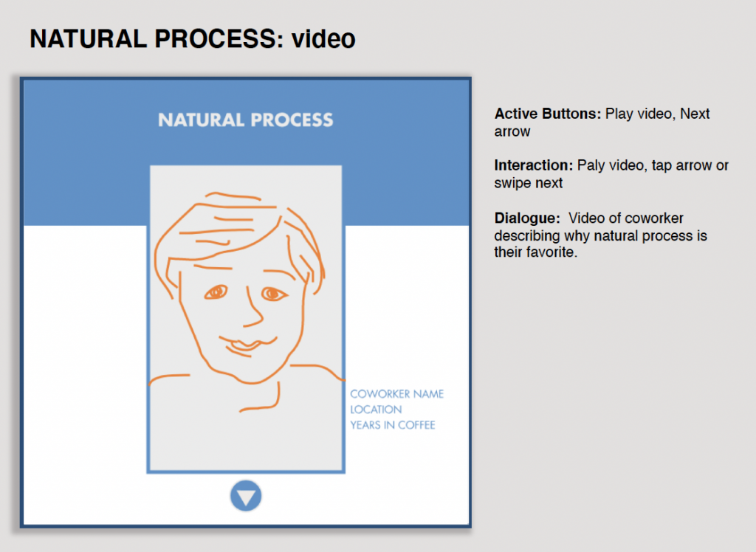This screenshot has height=552, width=756.
Task: Click the YEARS IN COFFEE label
Action: 392,425
